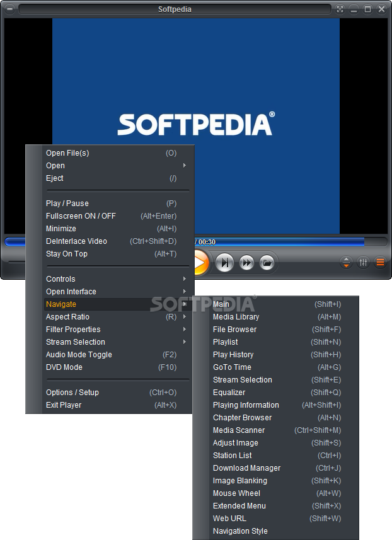Open Station List
The width and height of the screenshot is (392, 540).
(x=284, y=456)
